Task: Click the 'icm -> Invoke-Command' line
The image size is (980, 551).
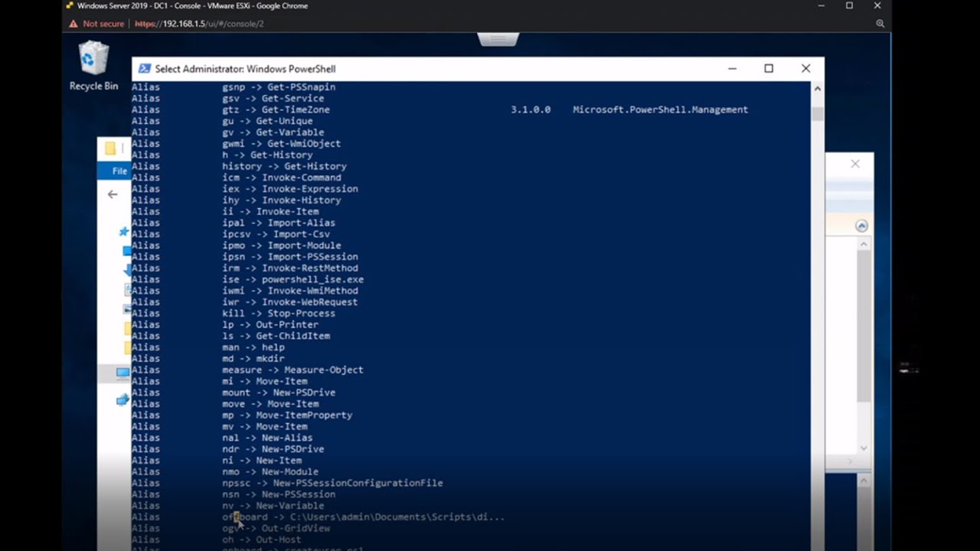Action: pos(281,178)
